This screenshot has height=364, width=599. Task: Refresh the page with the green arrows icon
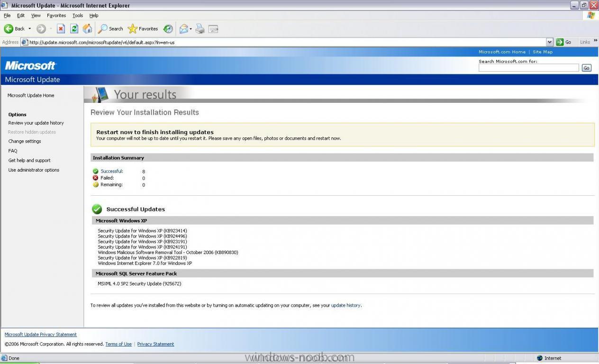[74, 29]
